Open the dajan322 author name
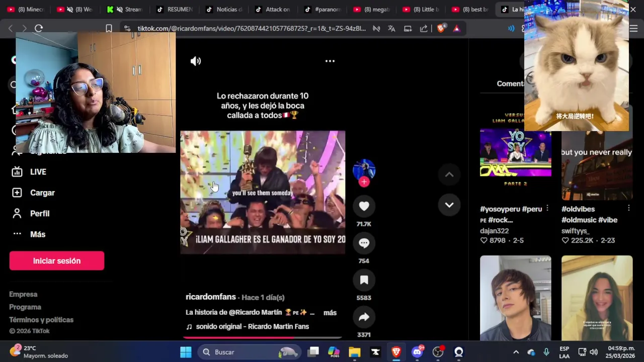The height and width of the screenshot is (362, 644). coord(495,231)
